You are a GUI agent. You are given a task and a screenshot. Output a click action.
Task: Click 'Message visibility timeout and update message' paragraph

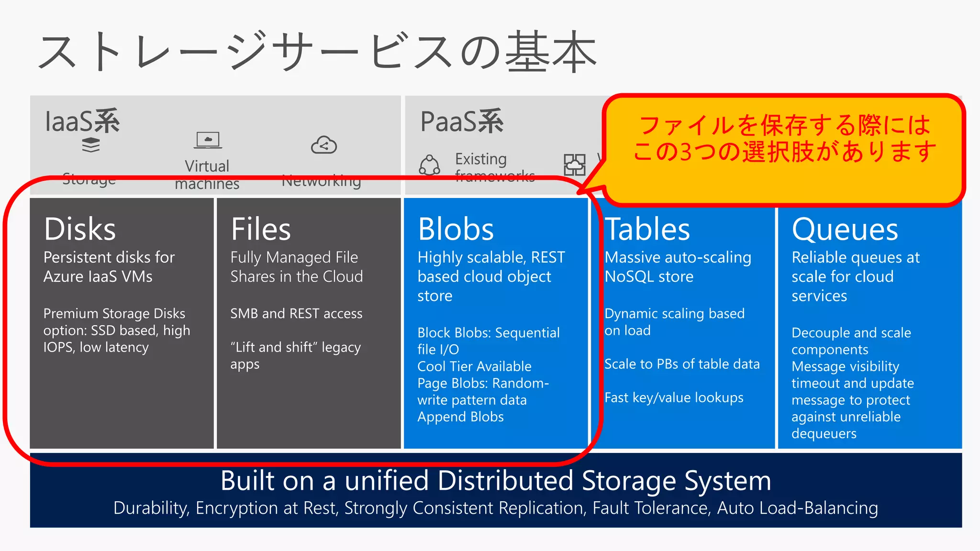pos(853,400)
